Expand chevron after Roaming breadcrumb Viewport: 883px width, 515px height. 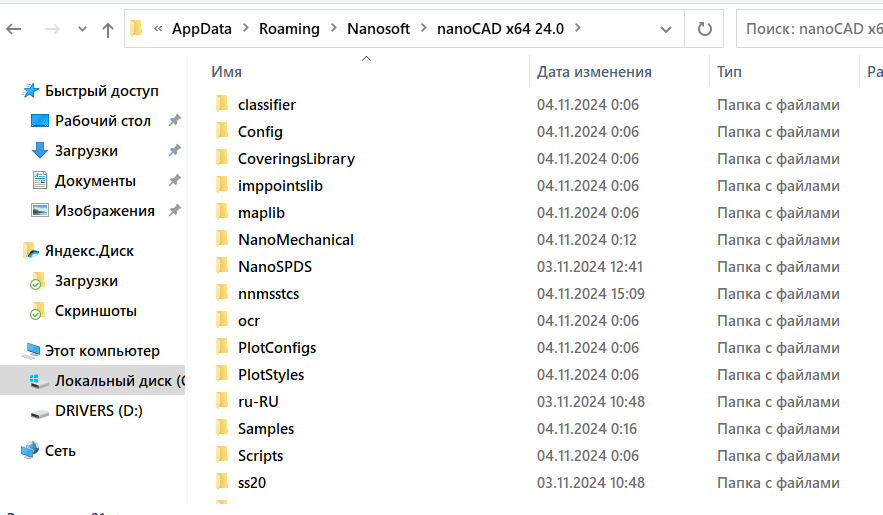[333, 28]
